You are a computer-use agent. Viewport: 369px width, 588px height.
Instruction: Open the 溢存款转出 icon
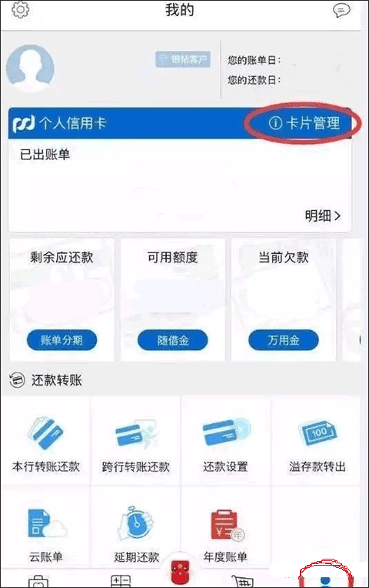click(x=317, y=433)
